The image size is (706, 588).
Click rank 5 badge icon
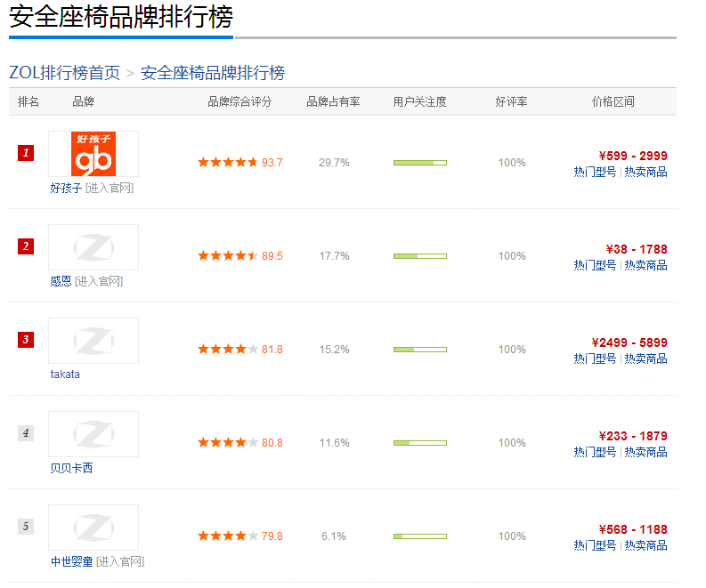[x=26, y=527]
